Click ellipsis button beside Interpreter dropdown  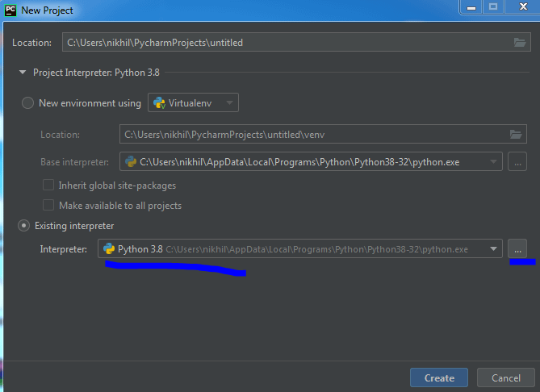click(517, 248)
